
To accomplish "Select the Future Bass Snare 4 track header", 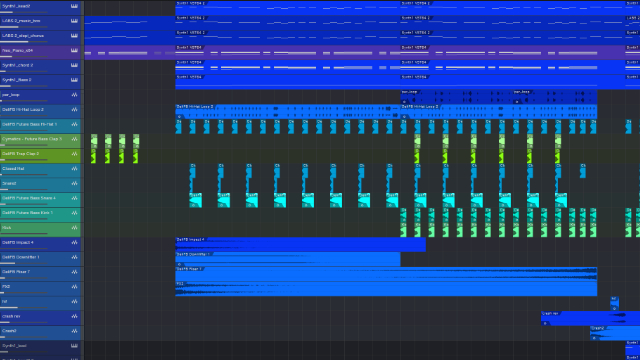I will coord(40,200).
